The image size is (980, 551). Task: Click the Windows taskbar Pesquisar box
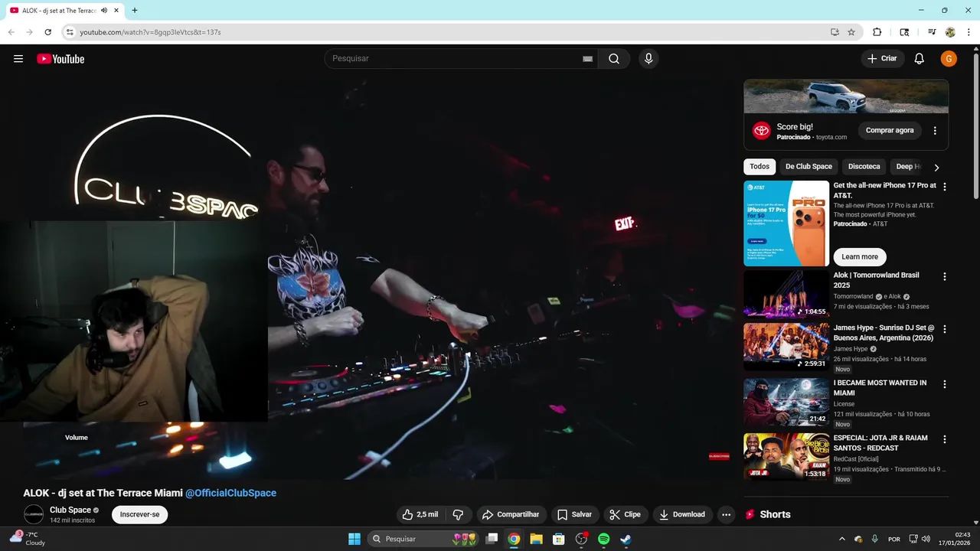(x=425, y=539)
